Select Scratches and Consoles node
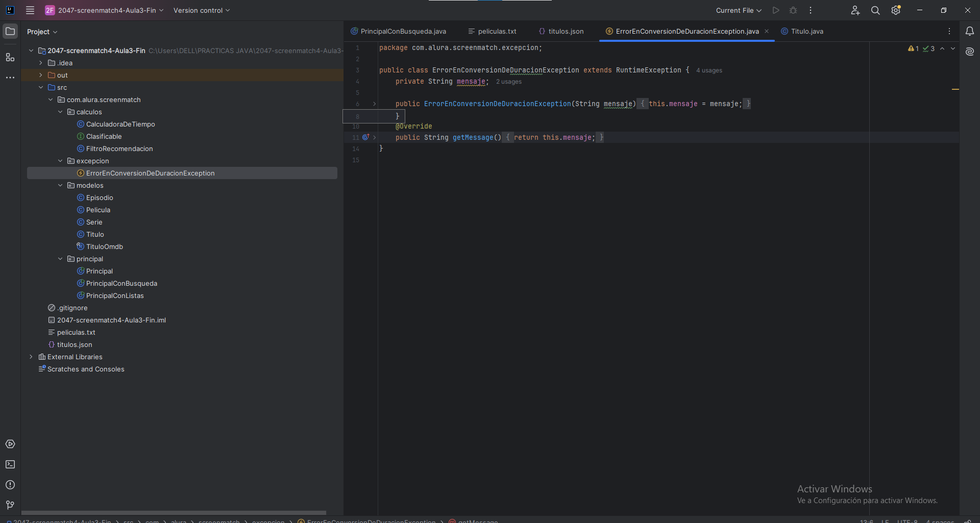The width and height of the screenshot is (980, 523). click(86, 369)
